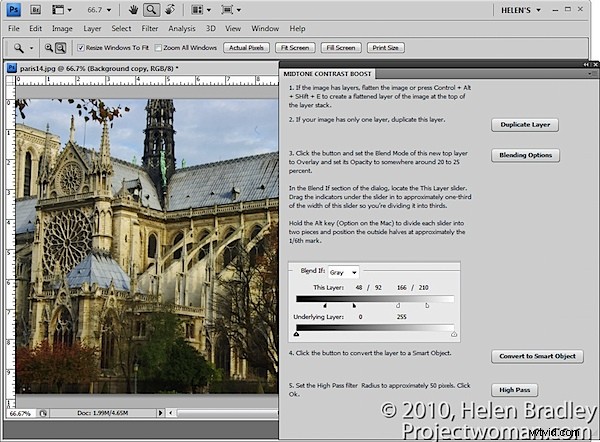This screenshot has width=600, height=442.
Task: Click the Fit Screen button
Action: (x=295, y=48)
